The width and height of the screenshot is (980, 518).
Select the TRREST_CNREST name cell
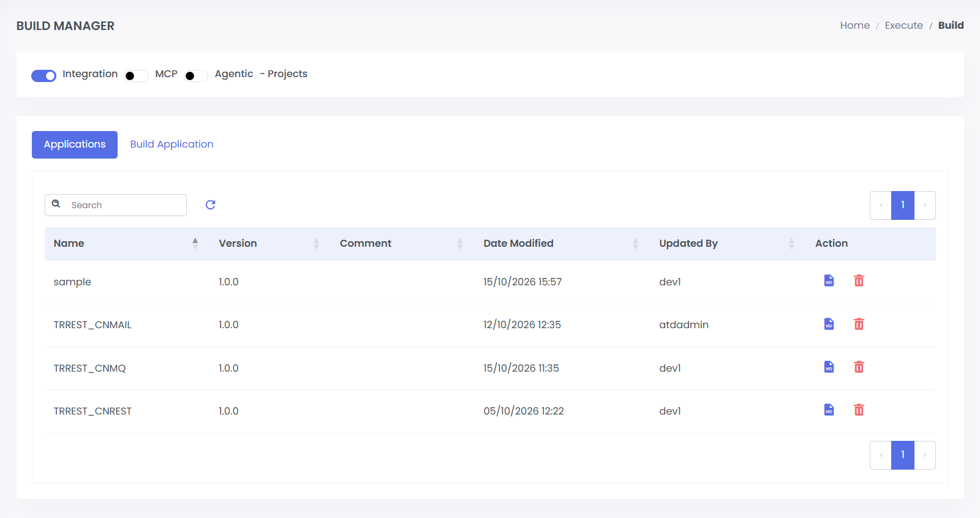[92, 411]
